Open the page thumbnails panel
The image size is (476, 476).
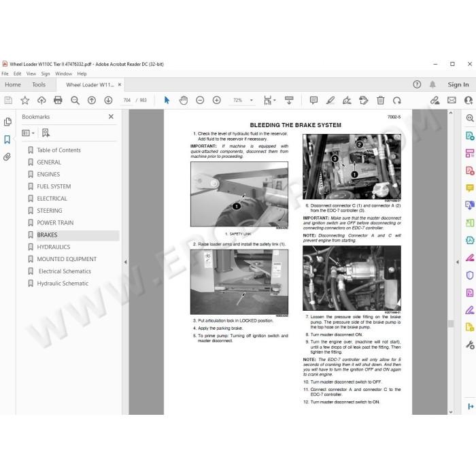(7, 122)
